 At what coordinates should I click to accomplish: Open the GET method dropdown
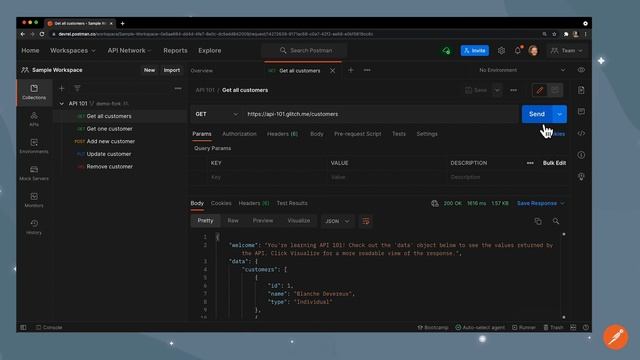coord(216,114)
